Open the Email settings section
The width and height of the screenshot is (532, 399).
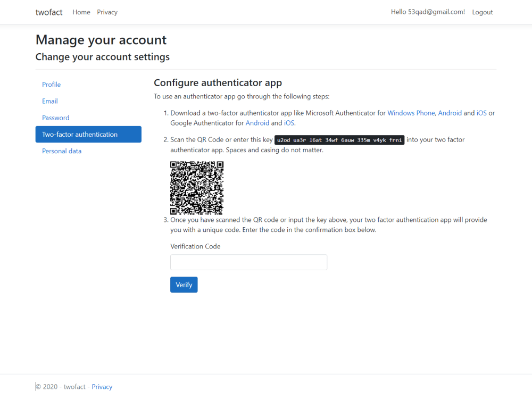(49, 101)
